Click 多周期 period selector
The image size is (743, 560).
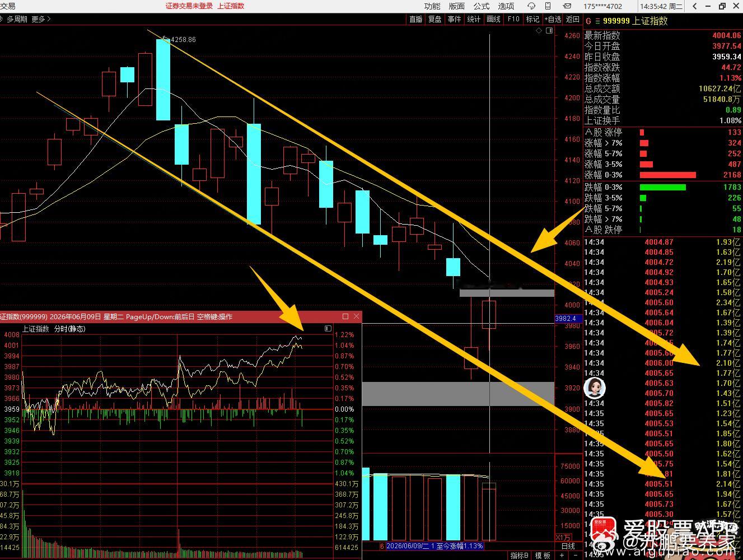[x=17, y=19]
